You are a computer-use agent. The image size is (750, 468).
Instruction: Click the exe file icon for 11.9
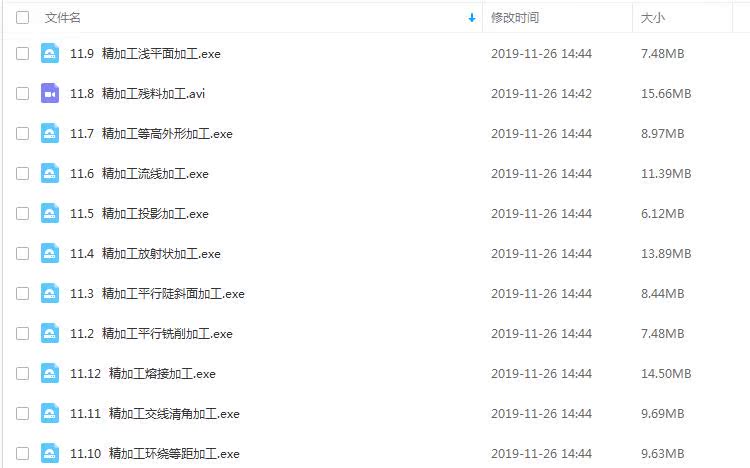(50, 54)
